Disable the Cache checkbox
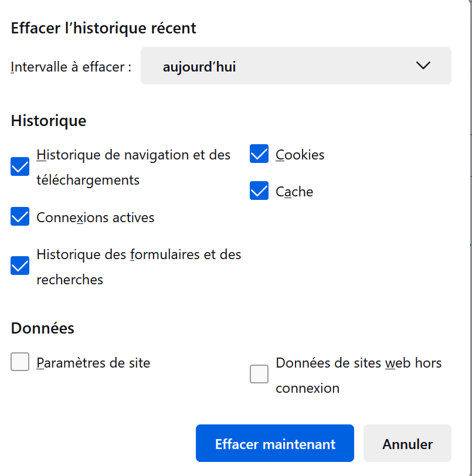The image size is (472, 476). click(259, 191)
